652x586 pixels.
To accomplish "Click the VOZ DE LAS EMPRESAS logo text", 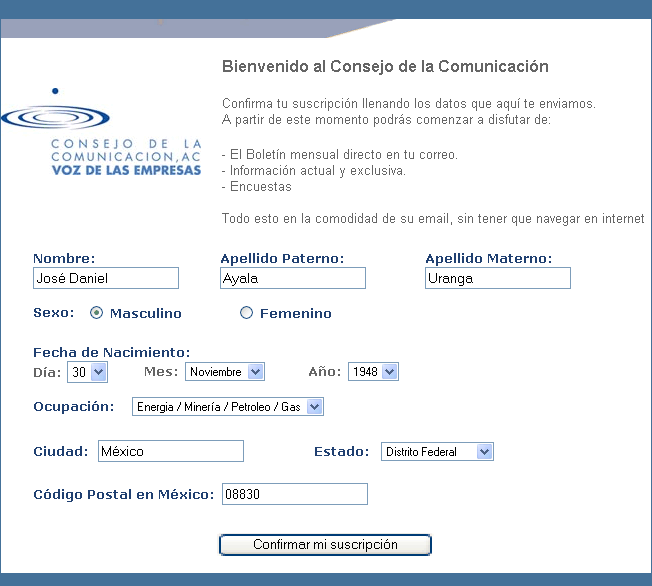I will click(x=126, y=170).
